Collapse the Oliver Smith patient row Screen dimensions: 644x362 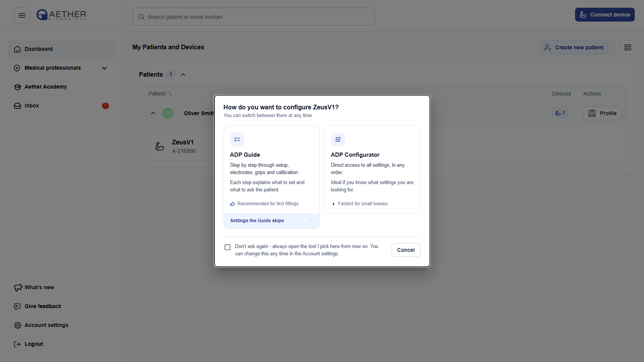(x=153, y=113)
